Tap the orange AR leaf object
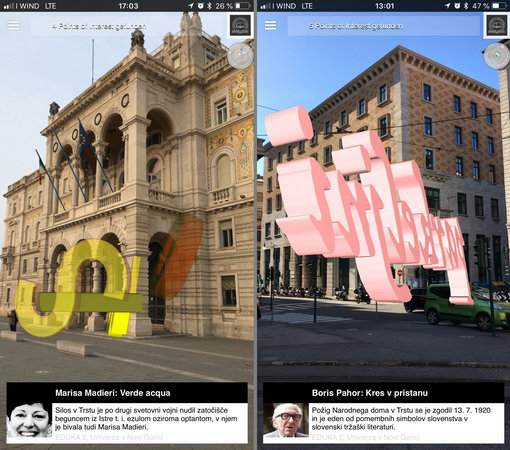The height and width of the screenshot is (450, 510). [x=177, y=257]
